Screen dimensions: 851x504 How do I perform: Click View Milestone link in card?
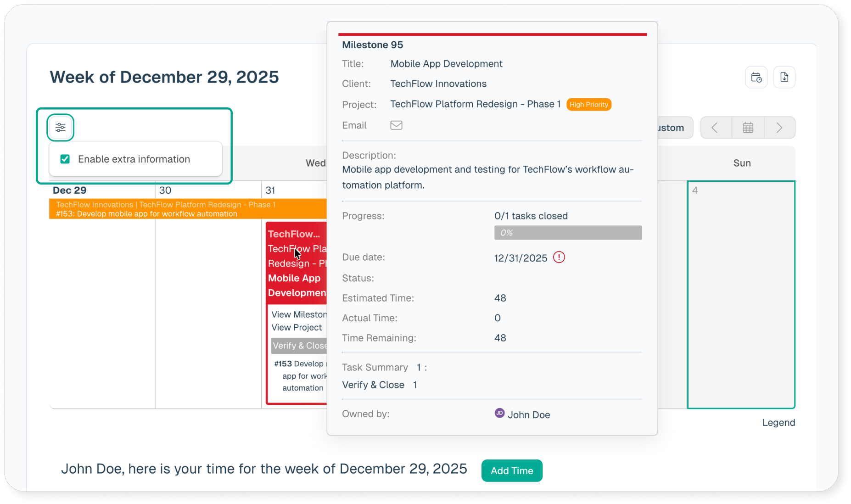tap(298, 314)
